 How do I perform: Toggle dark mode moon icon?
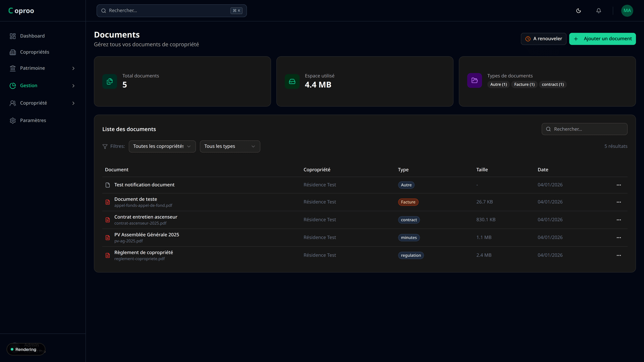click(x=579, y=11)
